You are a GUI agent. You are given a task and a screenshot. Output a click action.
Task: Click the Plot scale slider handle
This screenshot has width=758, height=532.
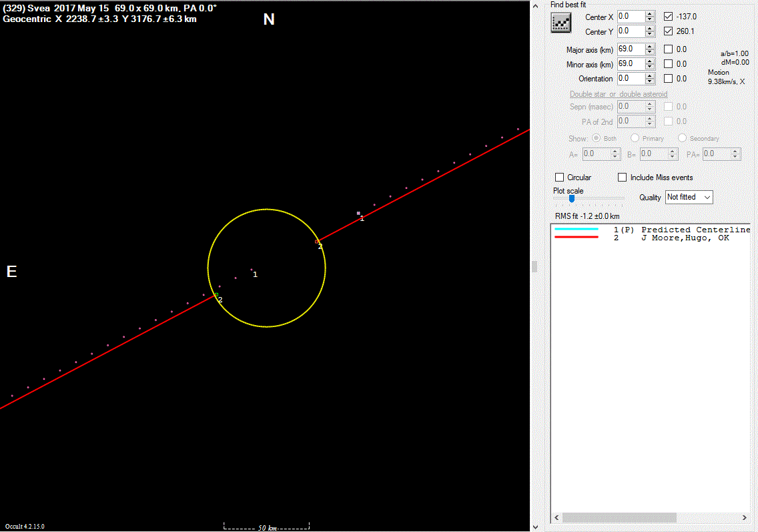tap(572, 198)
